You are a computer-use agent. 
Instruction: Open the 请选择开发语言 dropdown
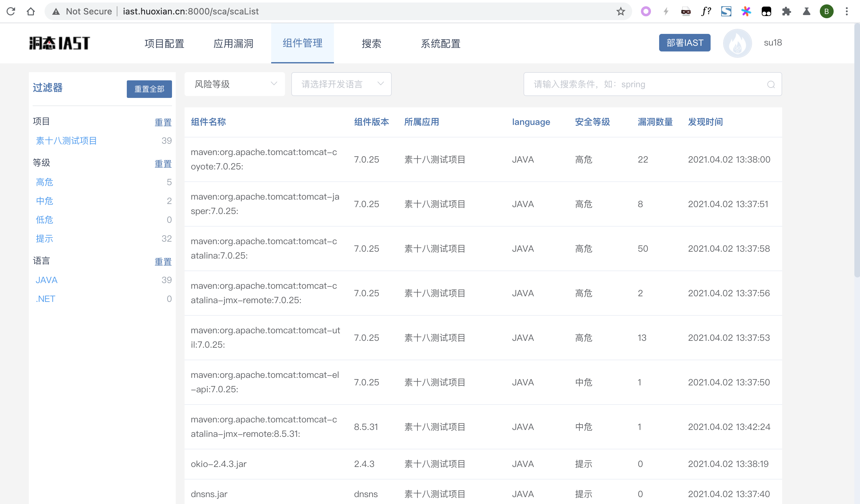(x=341, y=84)
